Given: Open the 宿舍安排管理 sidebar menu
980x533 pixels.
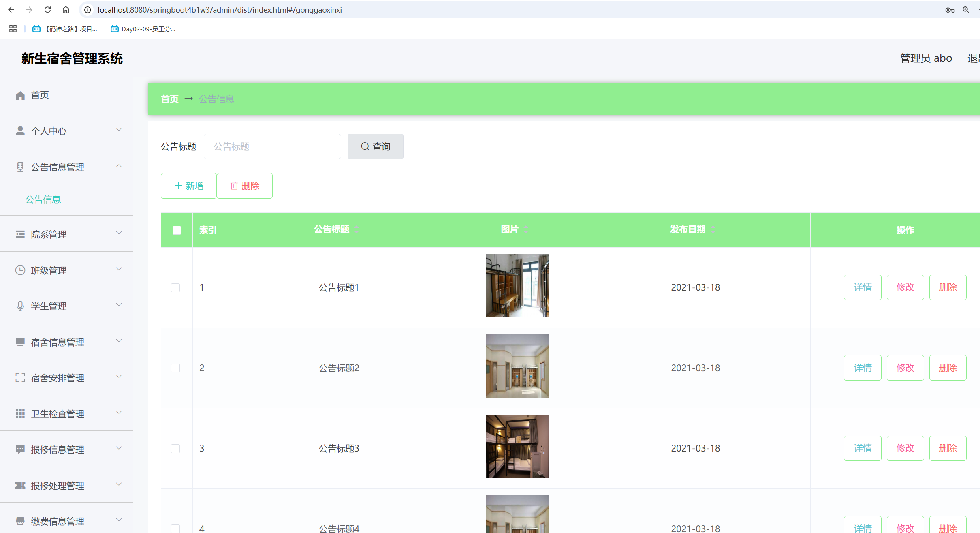Looking at the screenshot, I should coord(58,378).
